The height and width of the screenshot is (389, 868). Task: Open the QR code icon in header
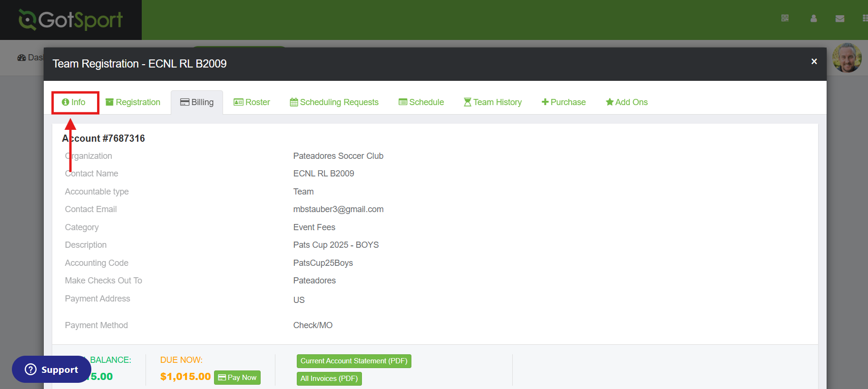785,18
